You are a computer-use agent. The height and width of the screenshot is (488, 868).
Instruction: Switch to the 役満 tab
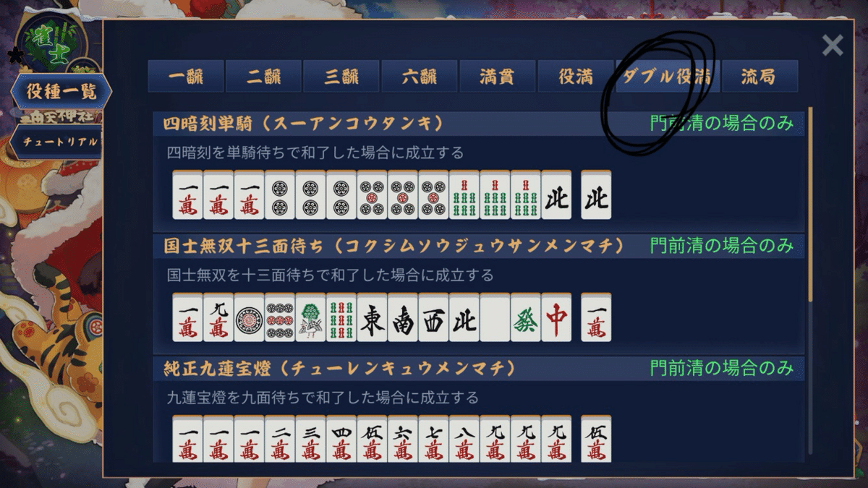pos(576,76)
